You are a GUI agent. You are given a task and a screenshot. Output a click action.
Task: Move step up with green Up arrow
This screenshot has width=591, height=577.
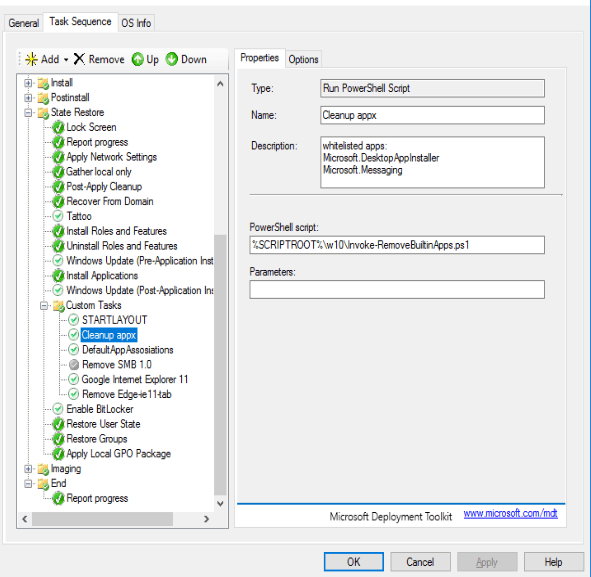[138, 59]
